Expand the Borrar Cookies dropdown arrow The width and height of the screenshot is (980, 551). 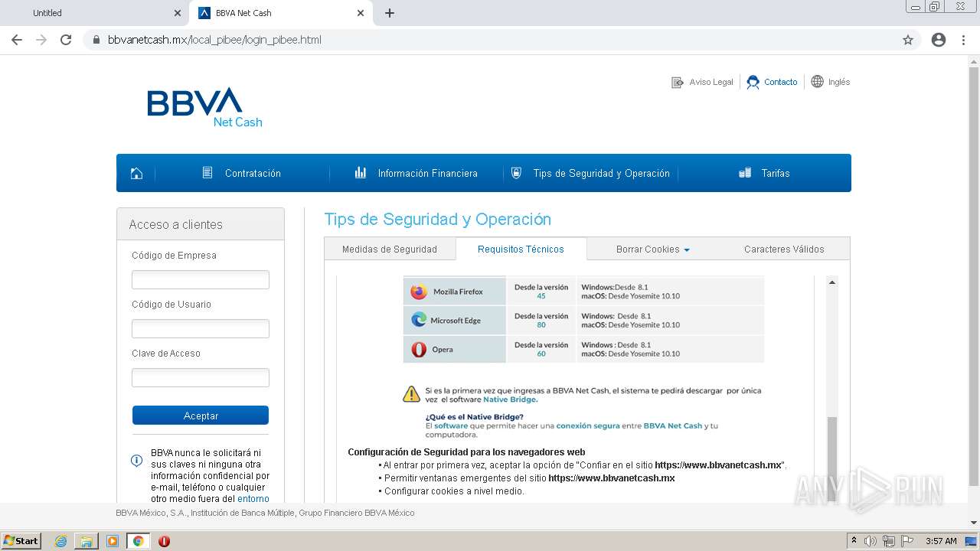click(x=687, y=250)
